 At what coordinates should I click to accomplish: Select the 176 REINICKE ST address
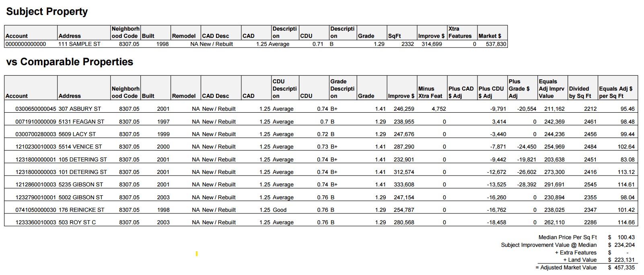[81, 210]
